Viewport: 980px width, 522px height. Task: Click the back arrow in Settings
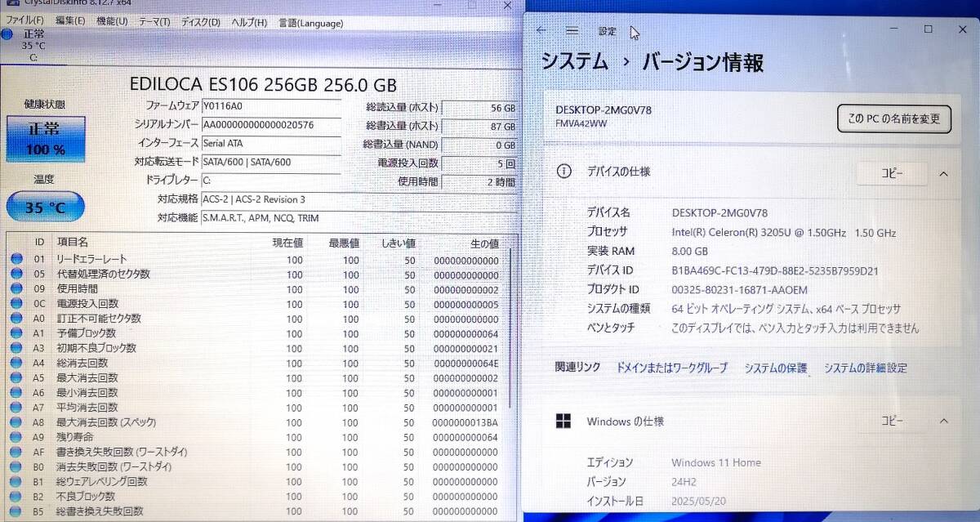point(541,30)
